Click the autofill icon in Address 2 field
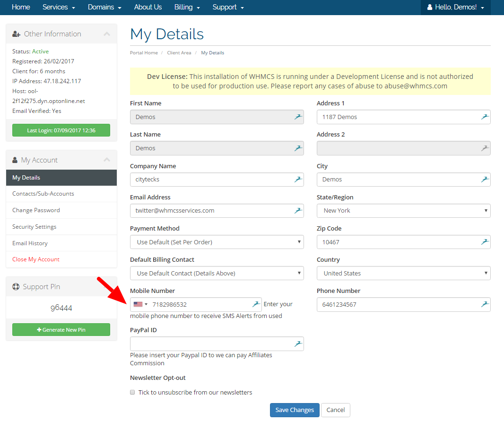This screenshot has width=504, height=421. 485,148
